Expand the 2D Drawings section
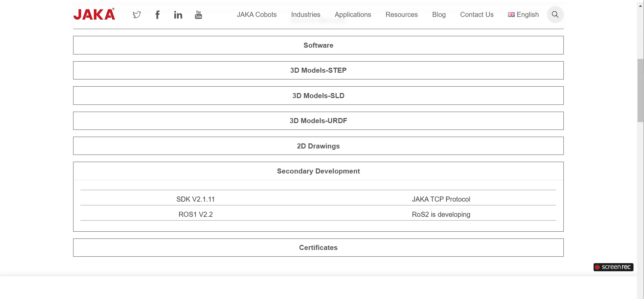Viewport: 644px width, 299px height. 318,146
